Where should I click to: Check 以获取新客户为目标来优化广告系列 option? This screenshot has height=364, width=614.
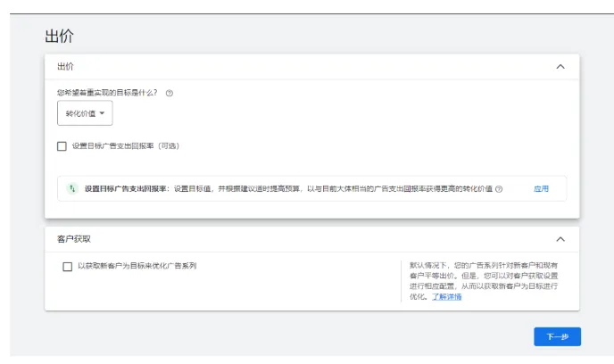[67, 267]
